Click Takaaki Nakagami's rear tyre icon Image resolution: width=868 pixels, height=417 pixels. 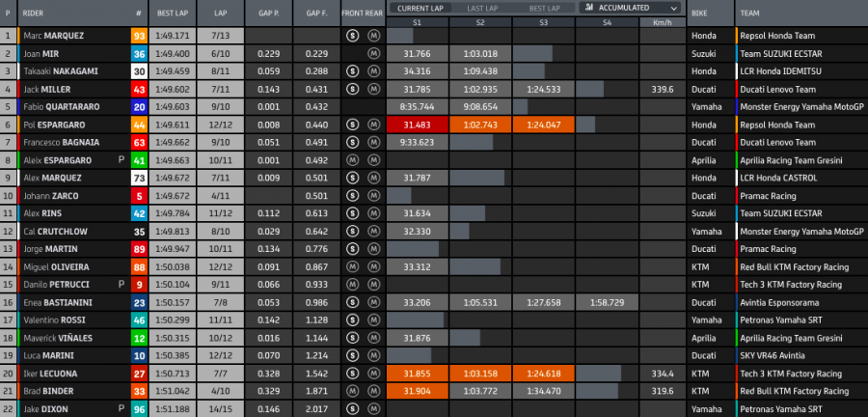click(372, 71)
